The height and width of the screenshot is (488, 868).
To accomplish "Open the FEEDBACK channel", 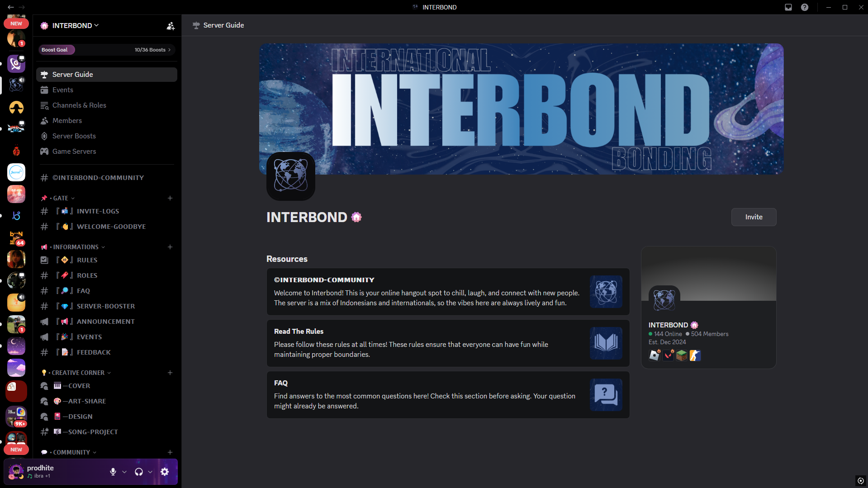I will click(107, 352).
